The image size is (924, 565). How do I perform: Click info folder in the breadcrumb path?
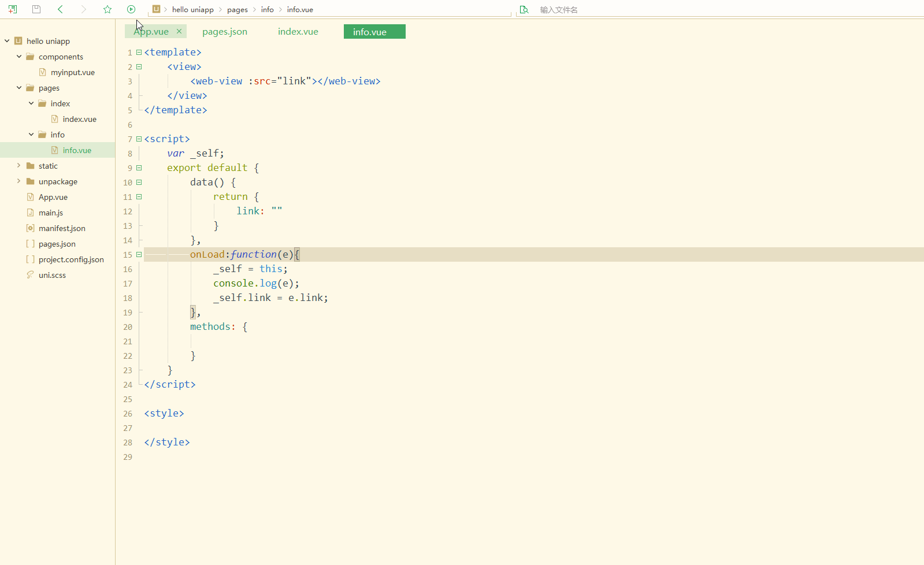click(268, 10)
